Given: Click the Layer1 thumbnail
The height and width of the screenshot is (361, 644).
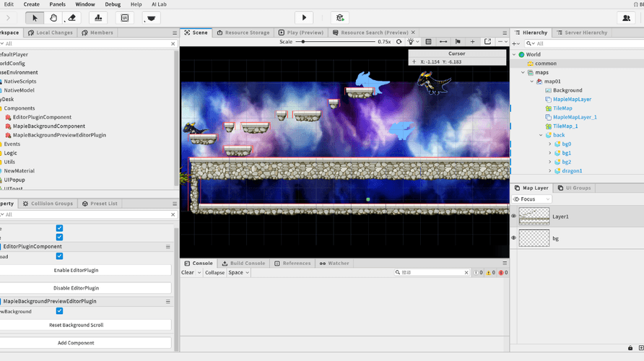Looking at the screenshot, I should pyautogui.click(x=534, y=217).
